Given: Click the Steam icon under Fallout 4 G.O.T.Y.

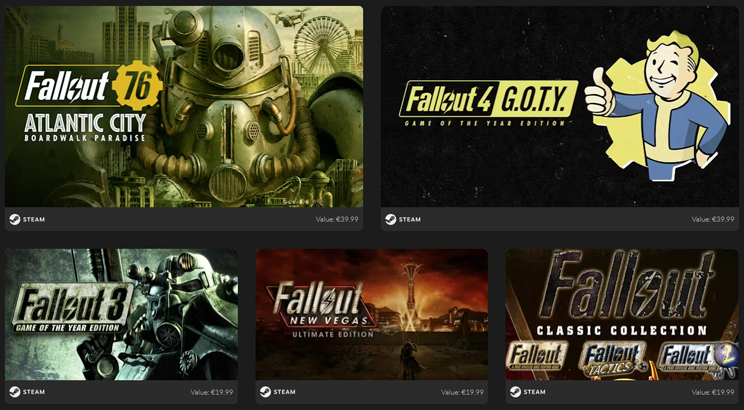Looking at the screenshot, I should [x=391, y=219].
